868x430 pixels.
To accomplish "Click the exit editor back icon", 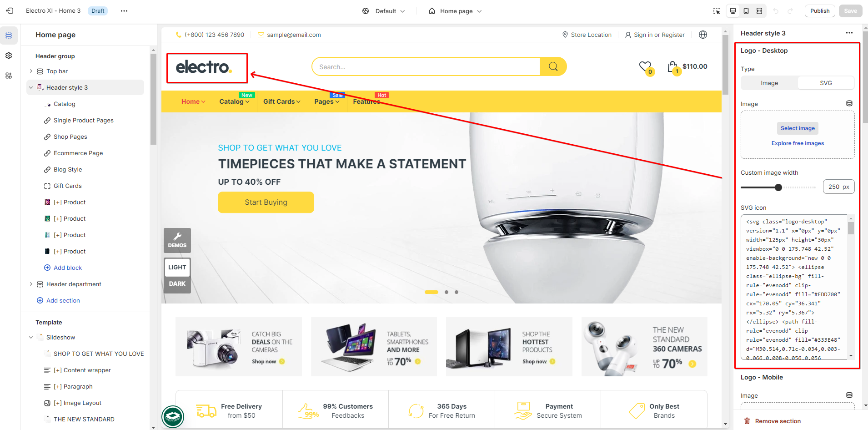I will pyautogui.click(x=10, y=10).
